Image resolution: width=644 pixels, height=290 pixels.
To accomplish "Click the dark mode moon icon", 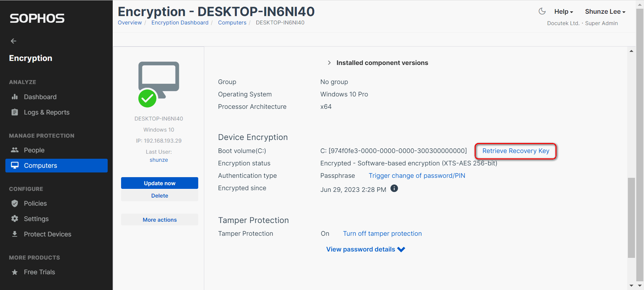I will coord(542,11).
